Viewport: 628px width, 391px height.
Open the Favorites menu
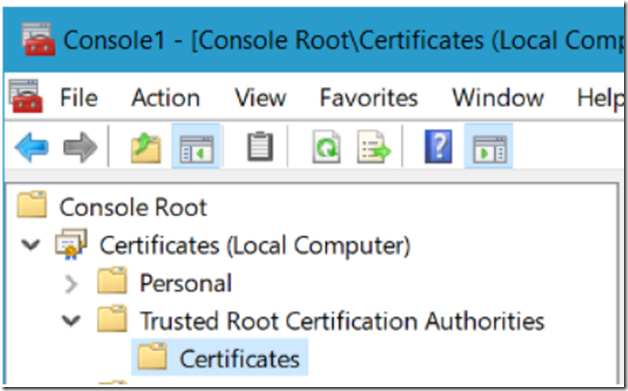368,98
